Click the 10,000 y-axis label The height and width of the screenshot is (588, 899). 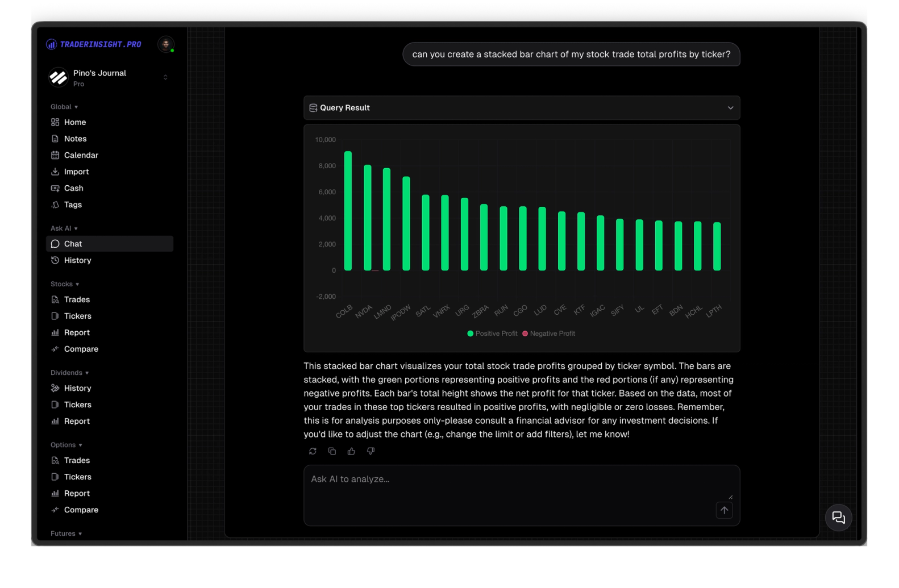coord(325,140)
